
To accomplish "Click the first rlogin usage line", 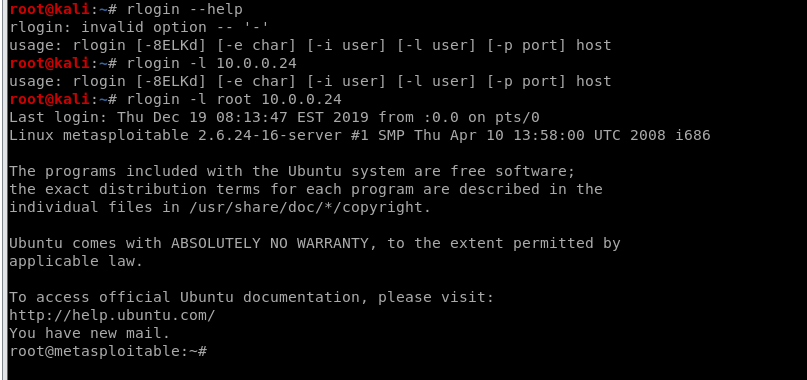I will [x=310, y=45].
